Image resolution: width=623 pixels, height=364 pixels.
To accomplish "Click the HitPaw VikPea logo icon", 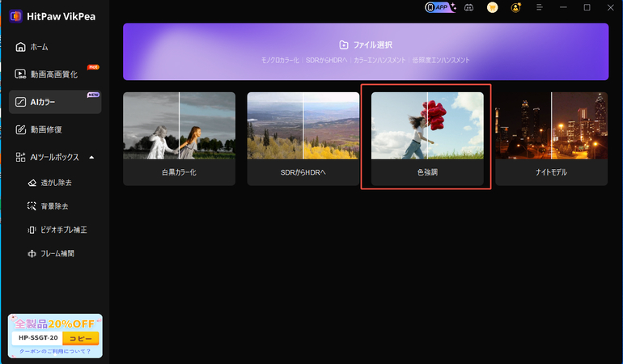I will pyautogui.click(x=15, y=17).
